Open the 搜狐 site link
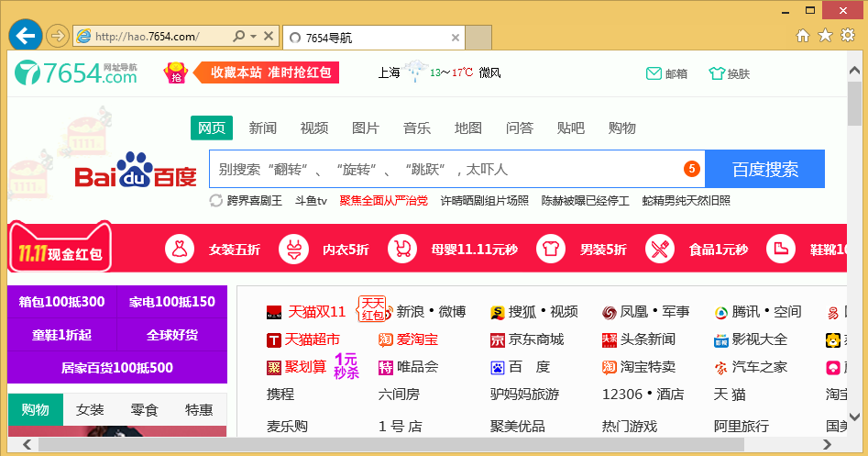Screen dimensions: 868x456 [522, 312]
